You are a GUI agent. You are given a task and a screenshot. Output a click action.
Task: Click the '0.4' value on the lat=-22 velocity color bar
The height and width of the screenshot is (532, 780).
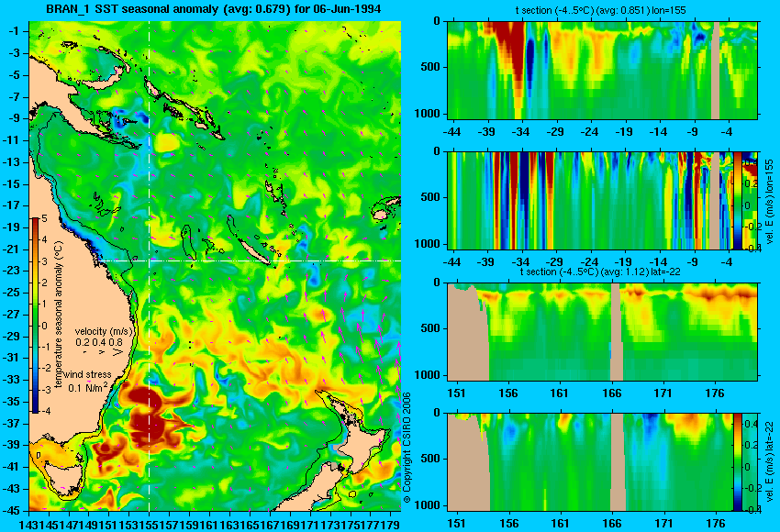(752, 424)
